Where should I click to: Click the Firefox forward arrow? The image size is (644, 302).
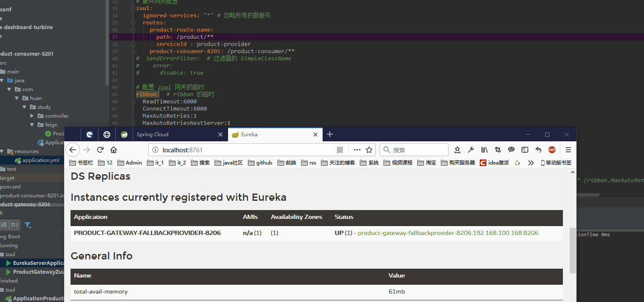[87, 150]
